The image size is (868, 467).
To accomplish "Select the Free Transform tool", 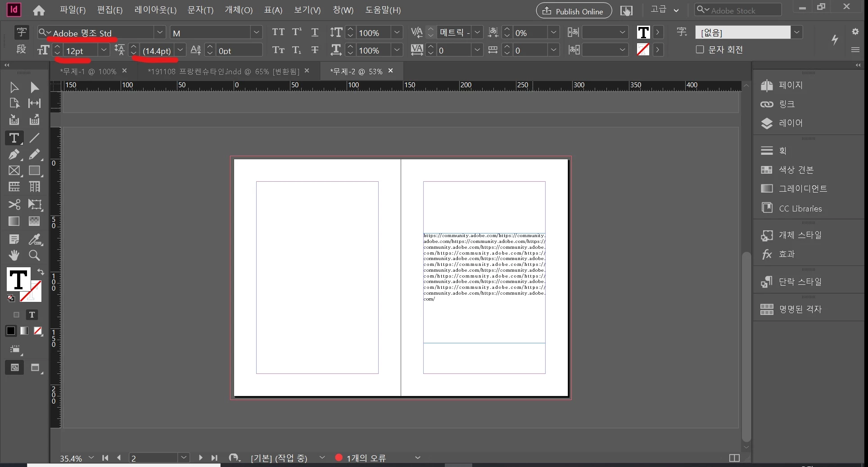I will [x=35, y=205].
